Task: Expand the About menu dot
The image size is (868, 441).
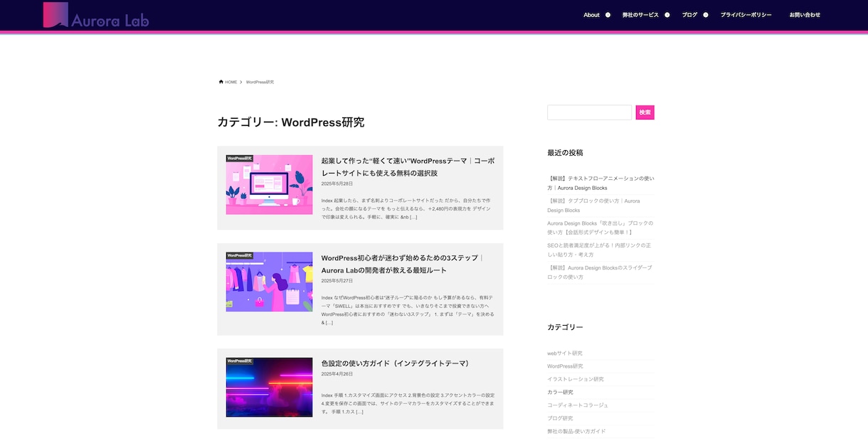Action: pos(608,15)
